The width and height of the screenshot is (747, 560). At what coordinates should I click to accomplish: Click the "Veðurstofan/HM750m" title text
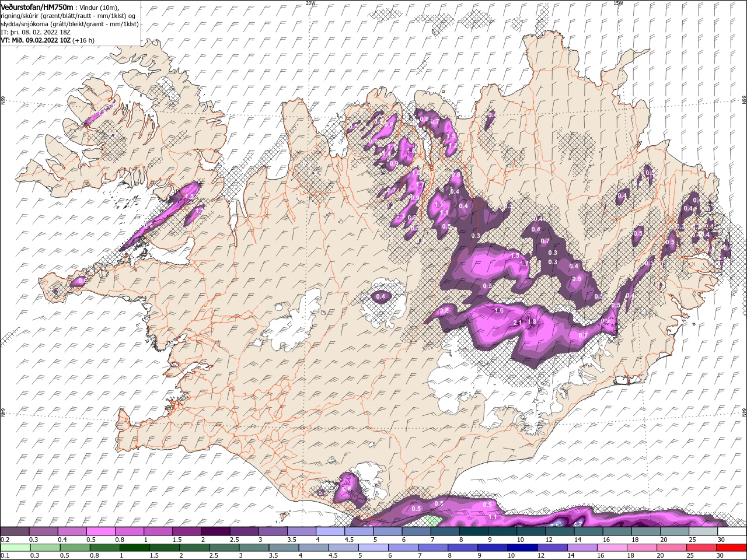[37, 7]
